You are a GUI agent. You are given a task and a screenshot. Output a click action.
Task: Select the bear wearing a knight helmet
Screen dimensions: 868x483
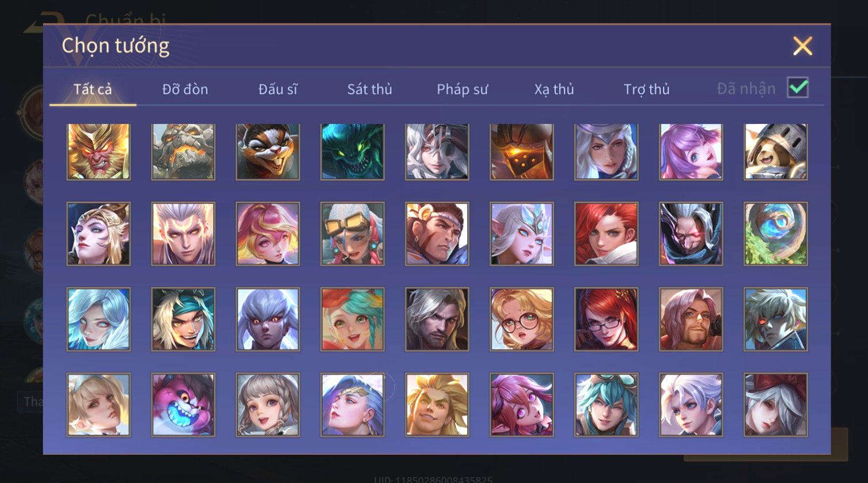(x=776, y=152)
